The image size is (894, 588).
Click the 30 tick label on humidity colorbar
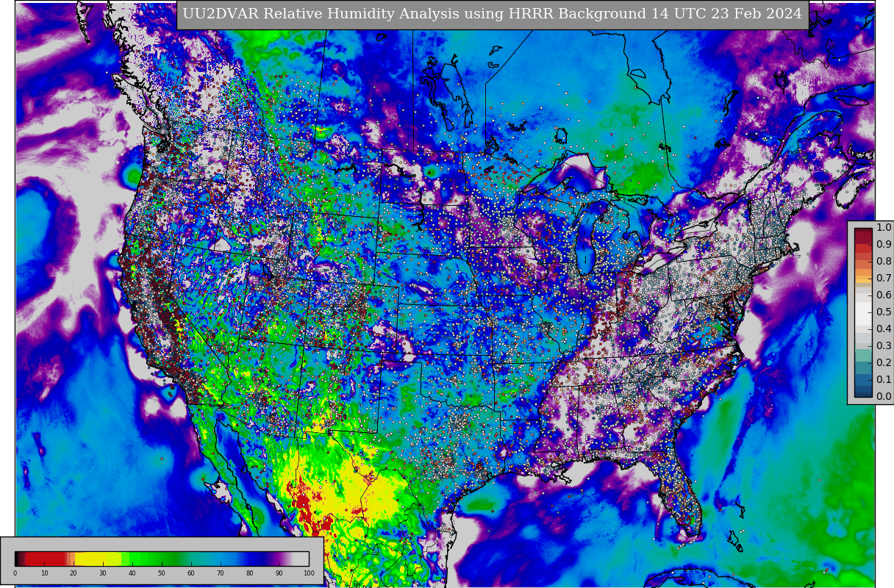click(x=103, y=573)
